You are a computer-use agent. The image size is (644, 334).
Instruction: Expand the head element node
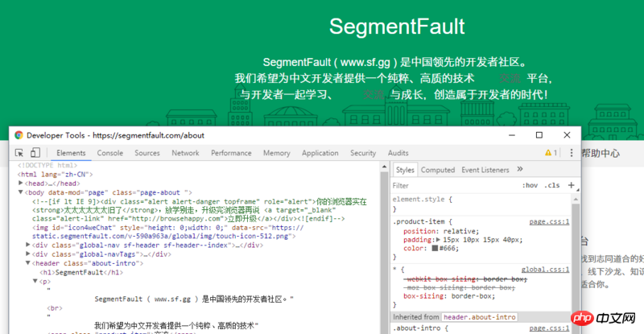click(x=21, y=183)
